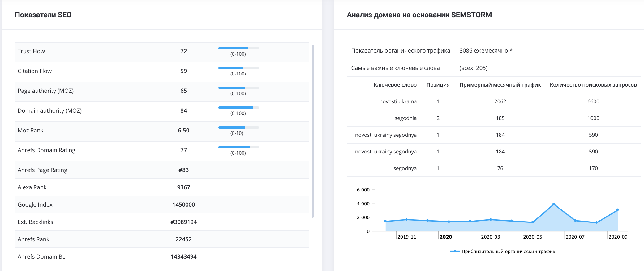The image size is (644, 271).
Task: Click the 'Ahrefs Domain BL' label
Action: click(x=41, y=256)
